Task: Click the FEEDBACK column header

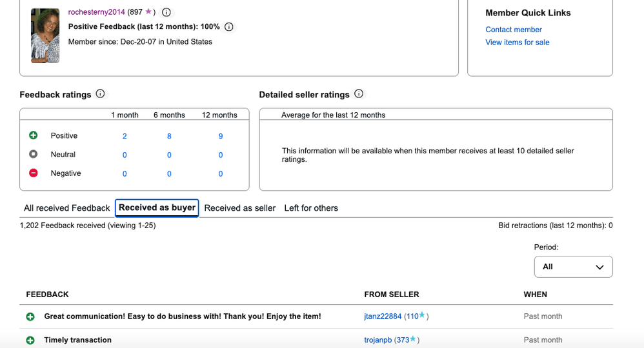Action: tap(47, 295)
